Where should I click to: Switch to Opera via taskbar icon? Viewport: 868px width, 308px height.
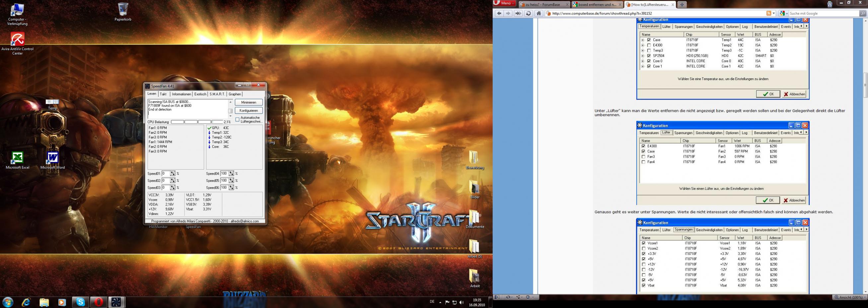point(99,302)
